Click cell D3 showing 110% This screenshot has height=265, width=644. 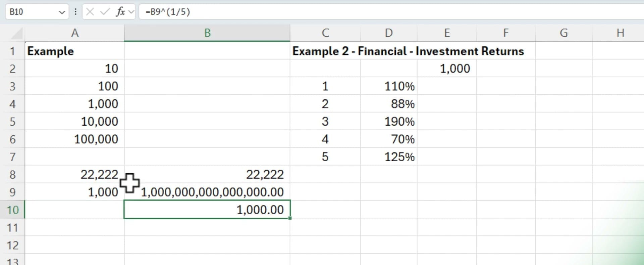pos(389,86)
